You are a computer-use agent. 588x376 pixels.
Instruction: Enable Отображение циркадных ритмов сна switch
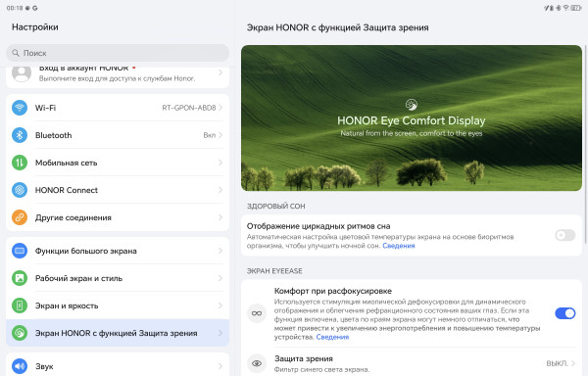tap(565, 235)
